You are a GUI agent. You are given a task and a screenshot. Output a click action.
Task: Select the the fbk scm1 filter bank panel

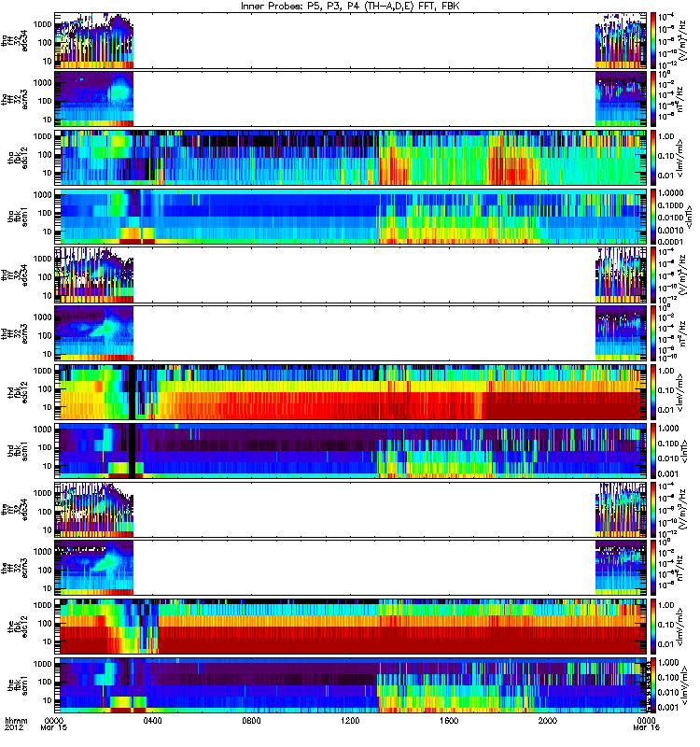(351, 685)
